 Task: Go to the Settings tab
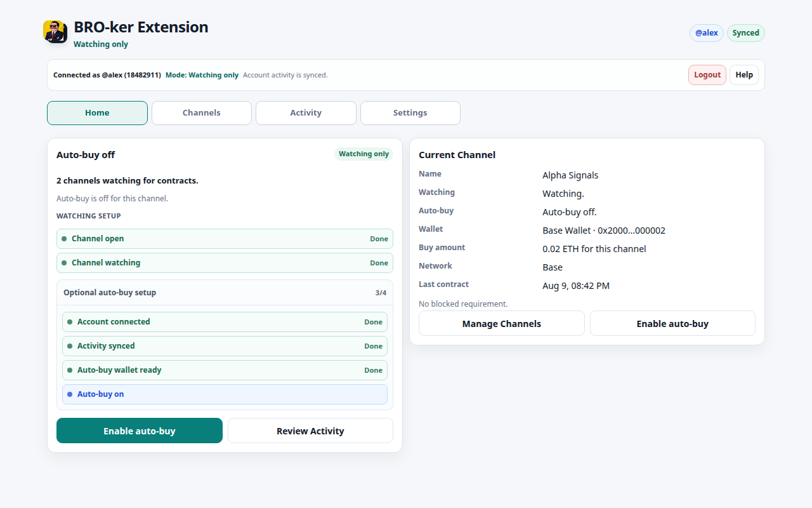(x=410, y=113)
